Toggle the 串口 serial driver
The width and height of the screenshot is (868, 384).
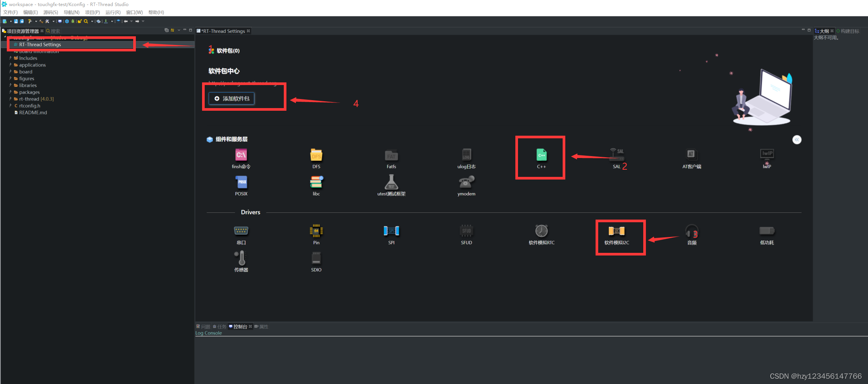[241, 231]
